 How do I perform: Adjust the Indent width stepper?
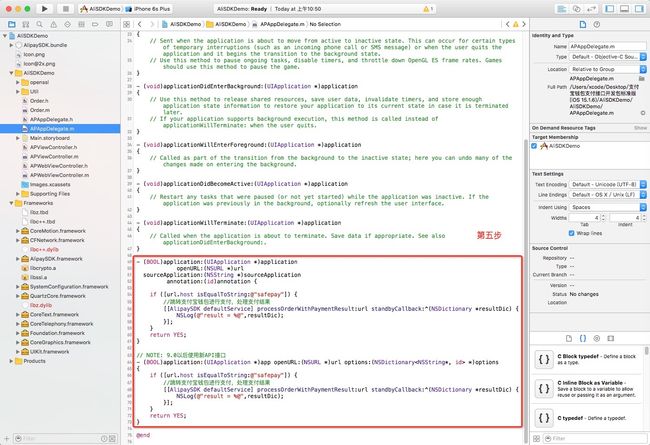[644, 218]
